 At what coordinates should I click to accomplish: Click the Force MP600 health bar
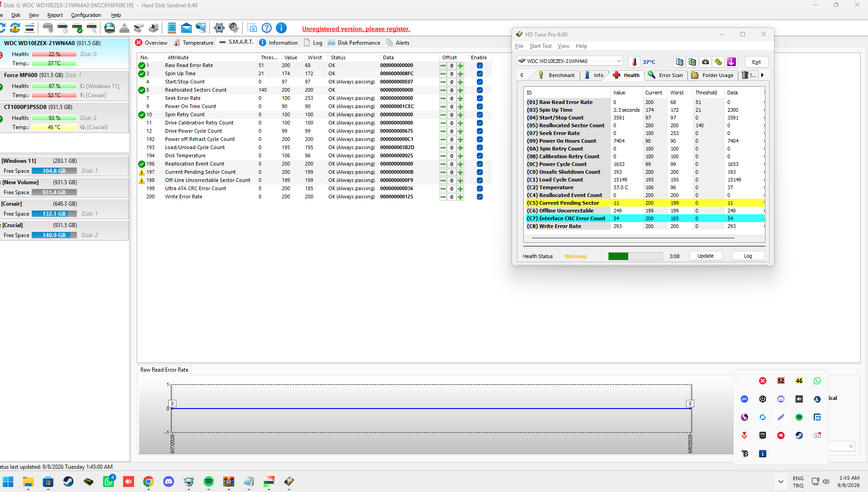pyautogui.click(x=54, y=86)
